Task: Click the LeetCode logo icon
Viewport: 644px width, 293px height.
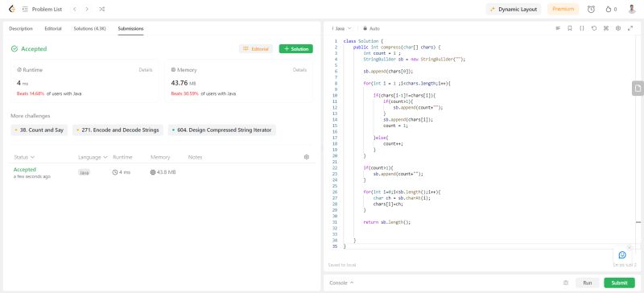Action: 12,9
